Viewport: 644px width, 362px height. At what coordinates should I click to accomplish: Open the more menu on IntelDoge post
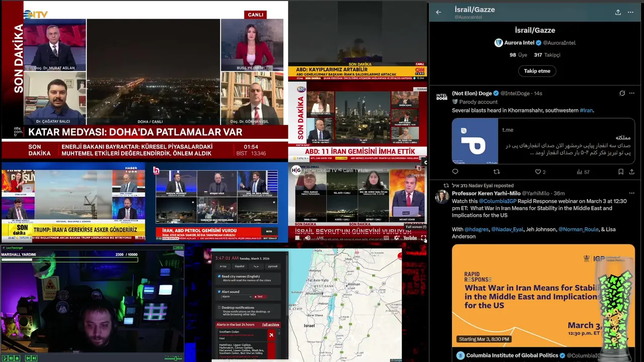pyautogui.click(x=632, y=93)
